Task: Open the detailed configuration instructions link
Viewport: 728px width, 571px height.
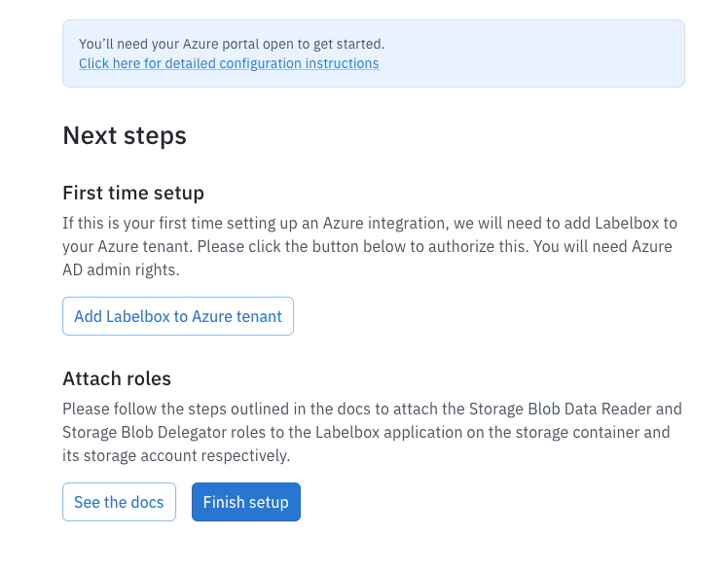Action: 229,63
